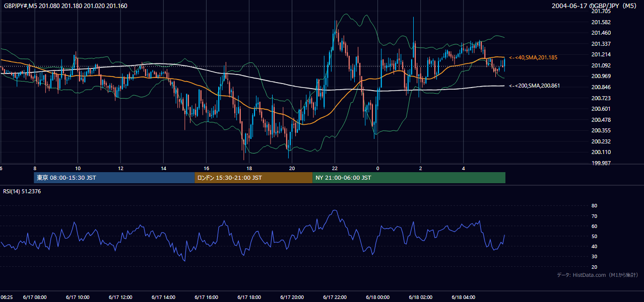Click hour tick 20 under price chart

pyautogui.click(x=292, y=168)
